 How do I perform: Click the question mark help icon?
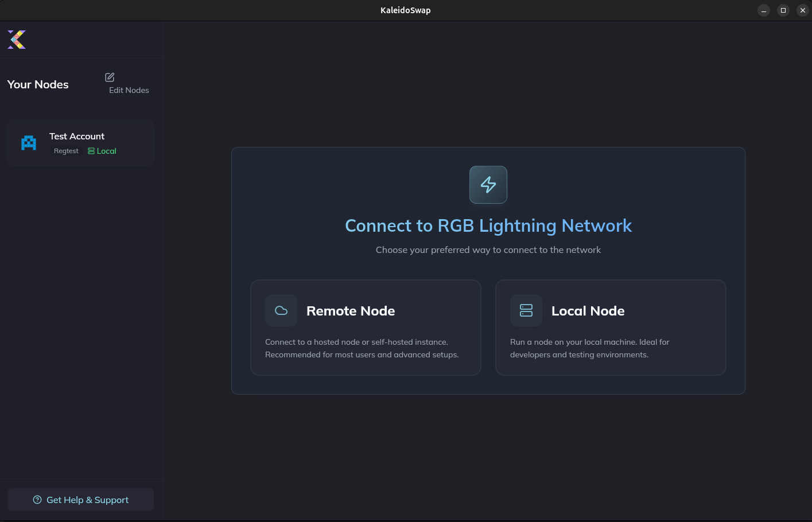tap(37, 500)
